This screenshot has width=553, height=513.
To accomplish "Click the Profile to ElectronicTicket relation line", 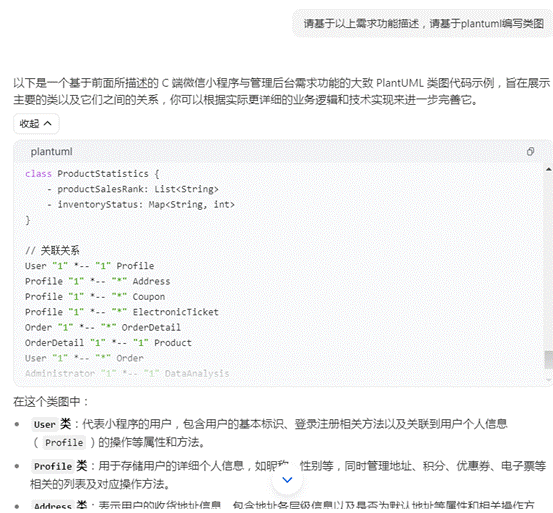I will tap(122, 312).
